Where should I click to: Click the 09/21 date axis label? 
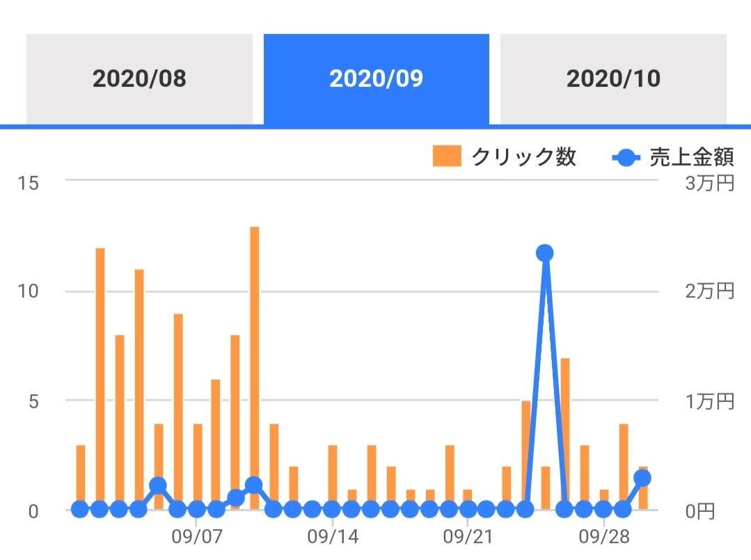pos(468,536)
